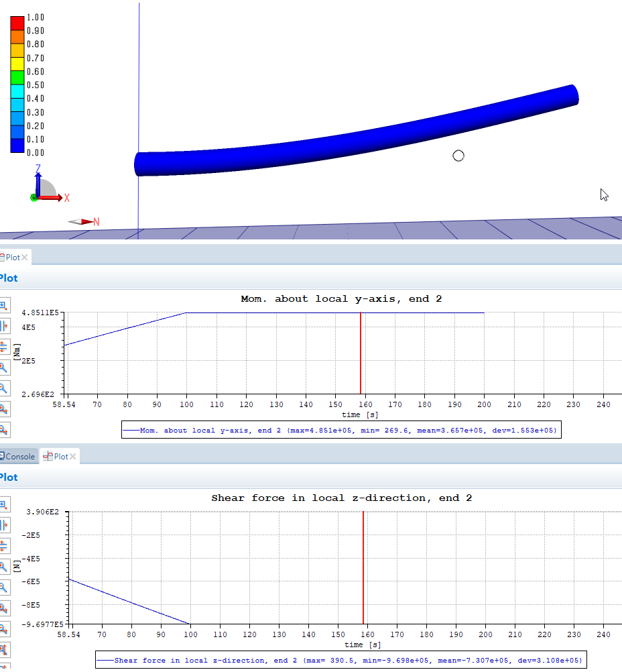Zoom in on the shear force plot
This screenshot has width=622, height=672.
(x=3, y=567)
